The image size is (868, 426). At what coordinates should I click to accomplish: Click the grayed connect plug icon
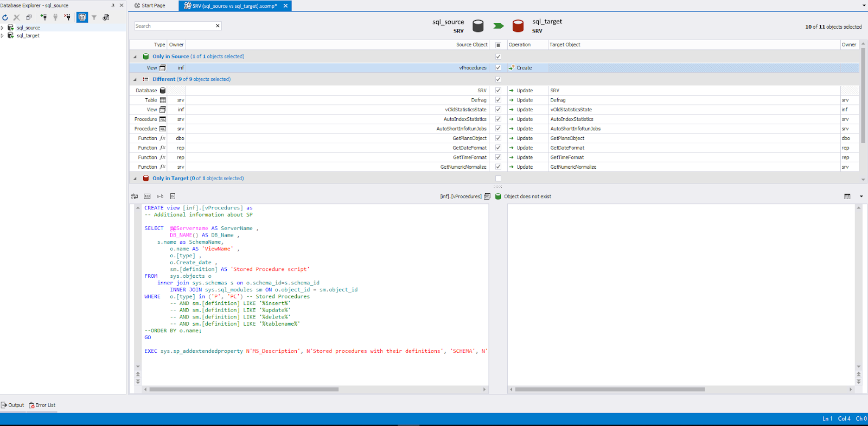coord(55,17)
